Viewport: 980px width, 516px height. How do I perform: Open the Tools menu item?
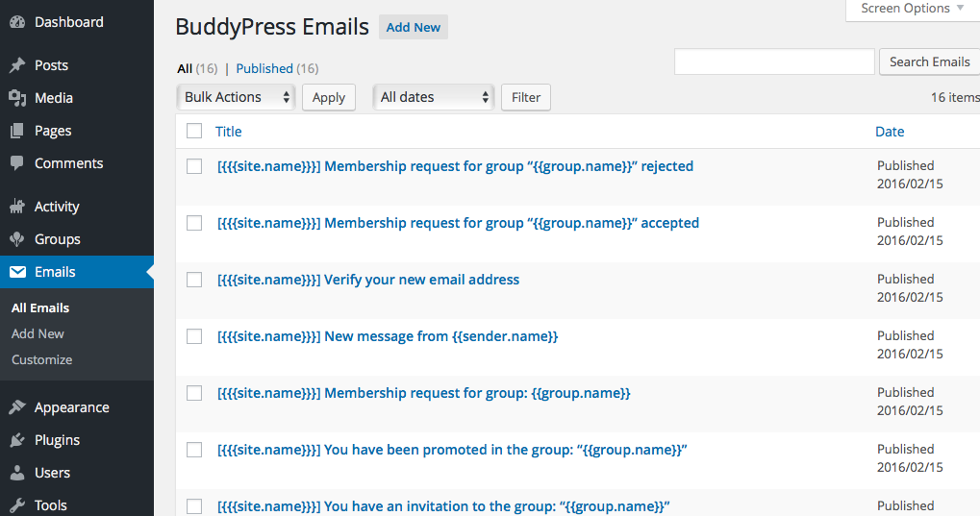pyautogui.click(x=51, y=505)
